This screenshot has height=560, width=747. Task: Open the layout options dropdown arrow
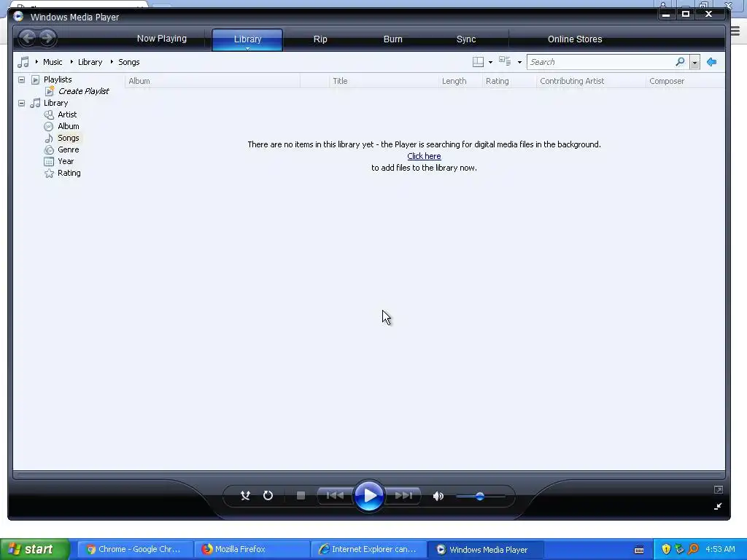(x=490, y=63)
